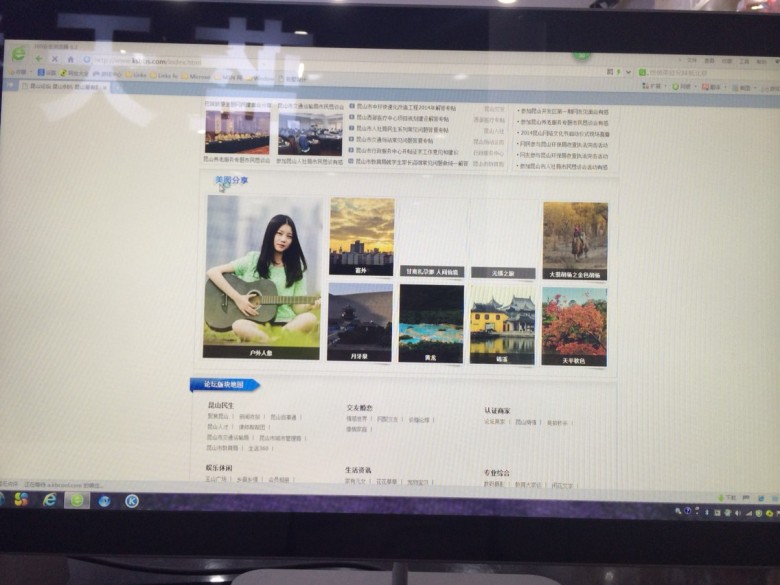This screenshot has width=780, height=585.
Task: Click the browser back arrow button
Action: coord(39,58)
